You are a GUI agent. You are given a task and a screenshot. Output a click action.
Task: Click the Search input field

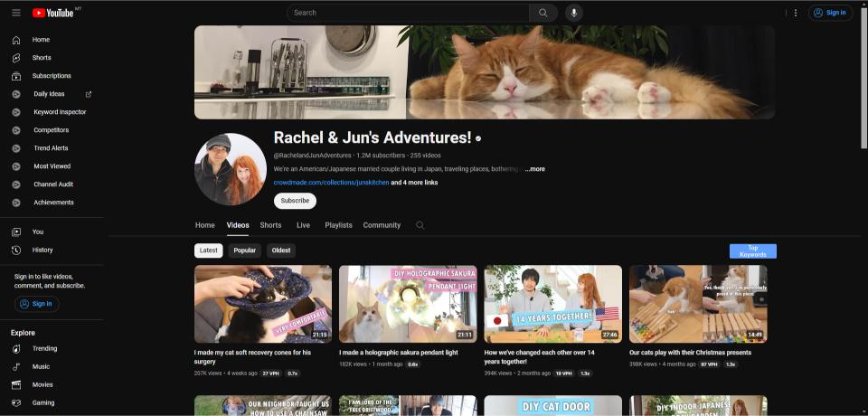pyautogui.click(x=408, y=13)
